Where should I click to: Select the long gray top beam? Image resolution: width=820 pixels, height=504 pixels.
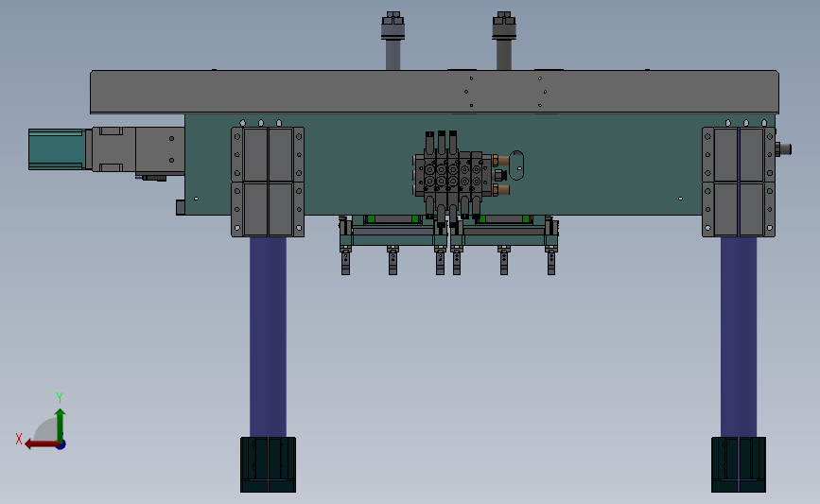click(x=434, y=92)
